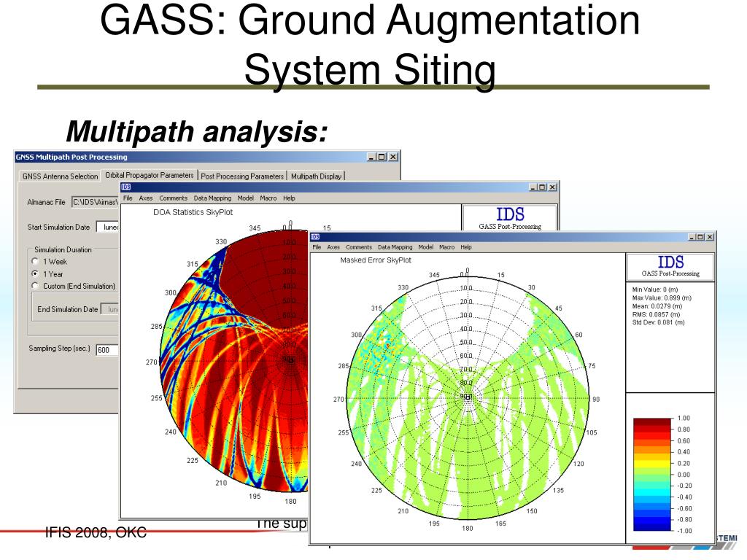
Task: Maximize the GNSS Multipath Post Processing window
Action: tap(382, 157)
